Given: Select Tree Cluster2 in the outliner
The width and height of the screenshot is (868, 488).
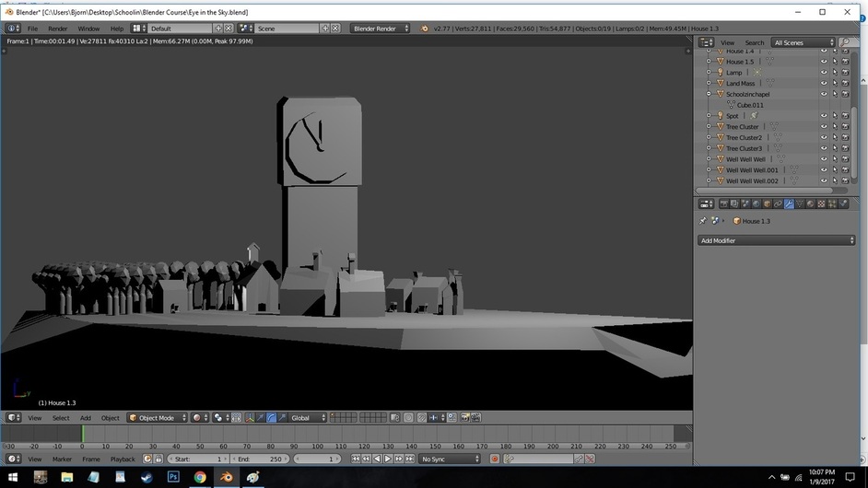Looking at the screenshot, I should point(744,138).
